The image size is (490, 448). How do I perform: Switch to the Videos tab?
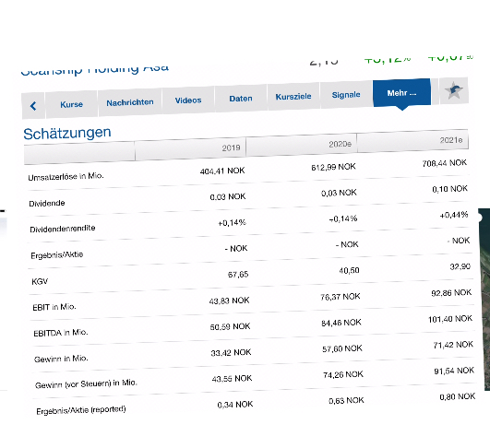[x=188, y=100]
